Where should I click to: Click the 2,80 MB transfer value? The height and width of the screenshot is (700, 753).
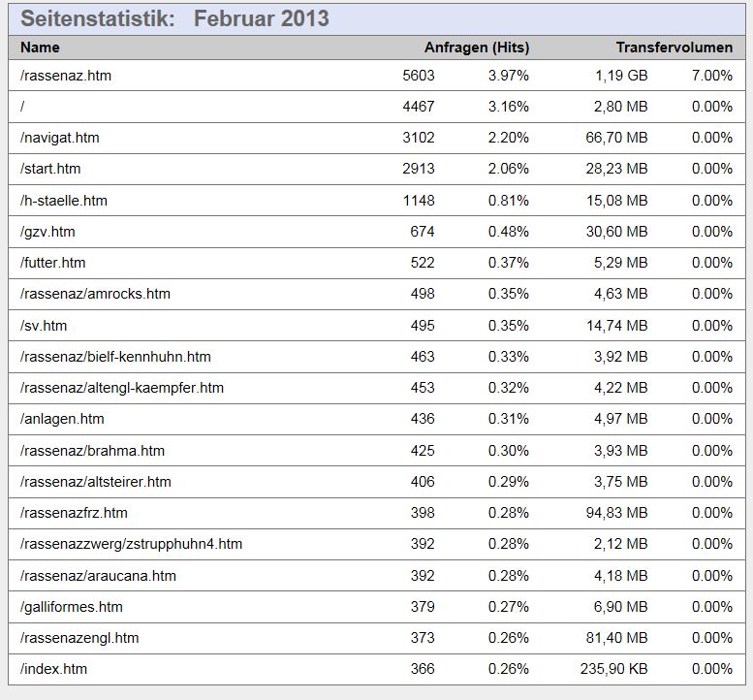tap(621, 107)
